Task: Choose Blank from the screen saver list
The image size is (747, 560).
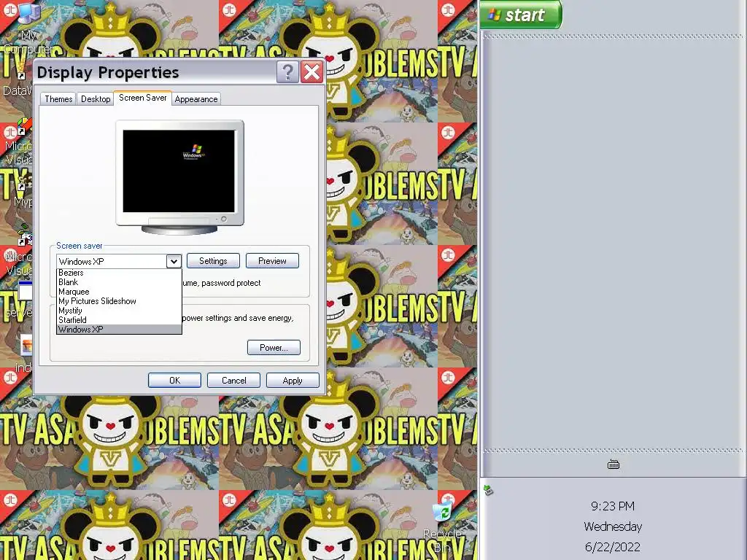Action: pos(119,282)
